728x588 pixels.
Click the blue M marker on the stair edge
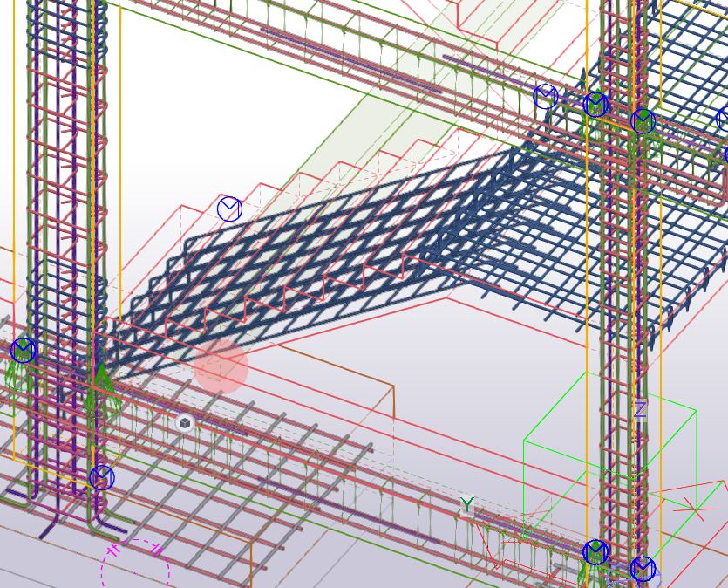coord(228,209)
